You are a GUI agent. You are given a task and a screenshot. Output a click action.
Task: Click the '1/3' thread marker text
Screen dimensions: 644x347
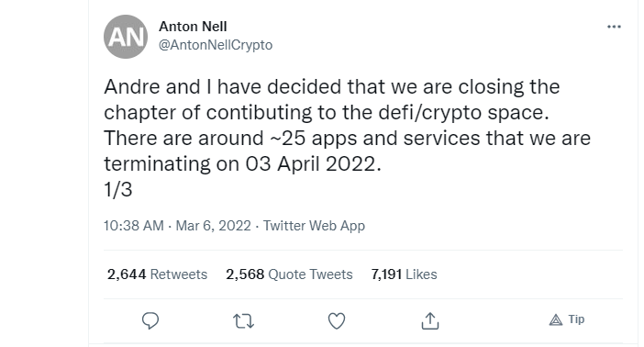click(x=118, y=190)
